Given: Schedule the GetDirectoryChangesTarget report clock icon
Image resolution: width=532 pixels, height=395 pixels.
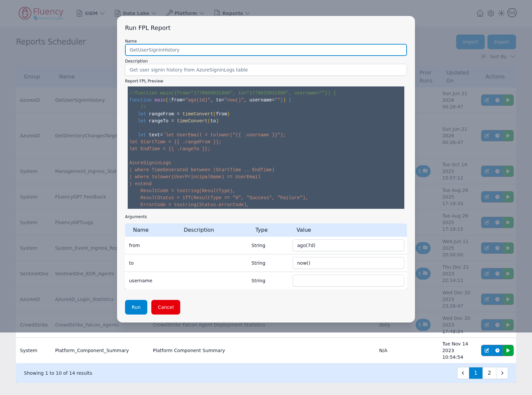Looking at the screenshot, I should 497,136.
